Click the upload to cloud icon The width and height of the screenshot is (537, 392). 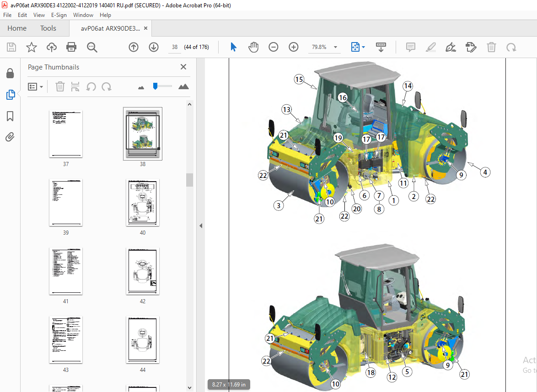[x=51, y=47]
